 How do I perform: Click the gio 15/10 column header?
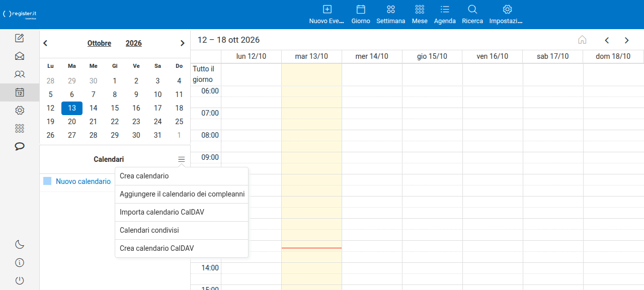(432, 56)
